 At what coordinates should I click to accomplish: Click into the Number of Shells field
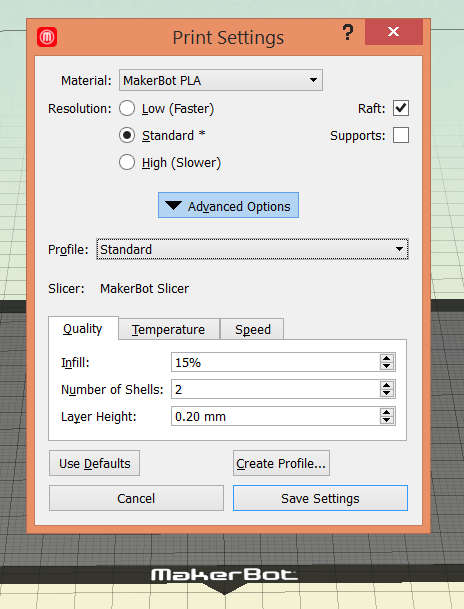(x=275, y=389)
